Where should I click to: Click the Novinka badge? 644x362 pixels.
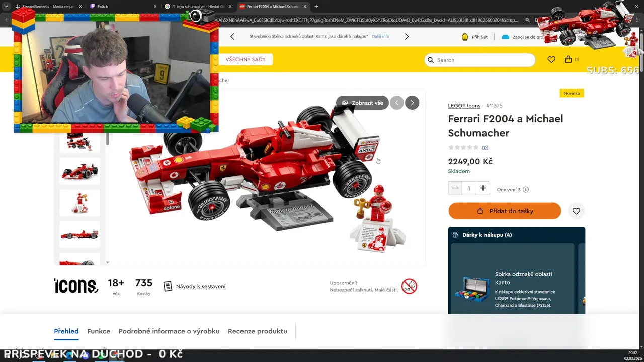click(572, 93)
